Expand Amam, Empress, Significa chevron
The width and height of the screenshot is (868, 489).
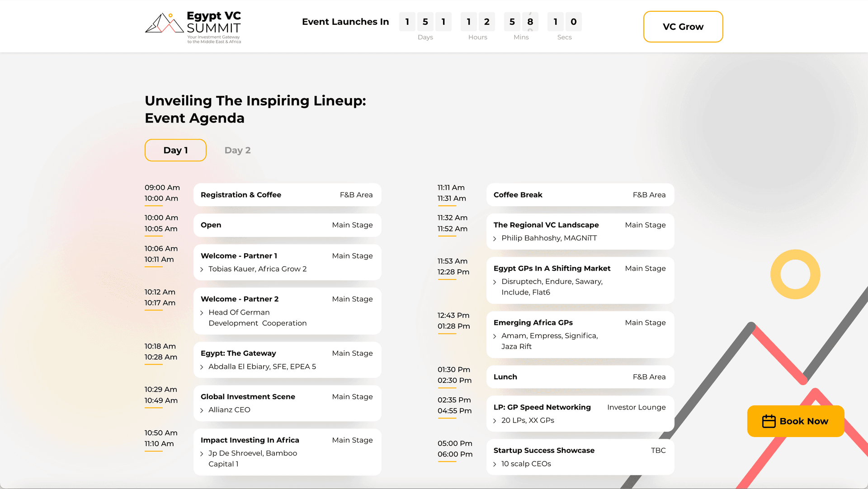tap(495, 336)
